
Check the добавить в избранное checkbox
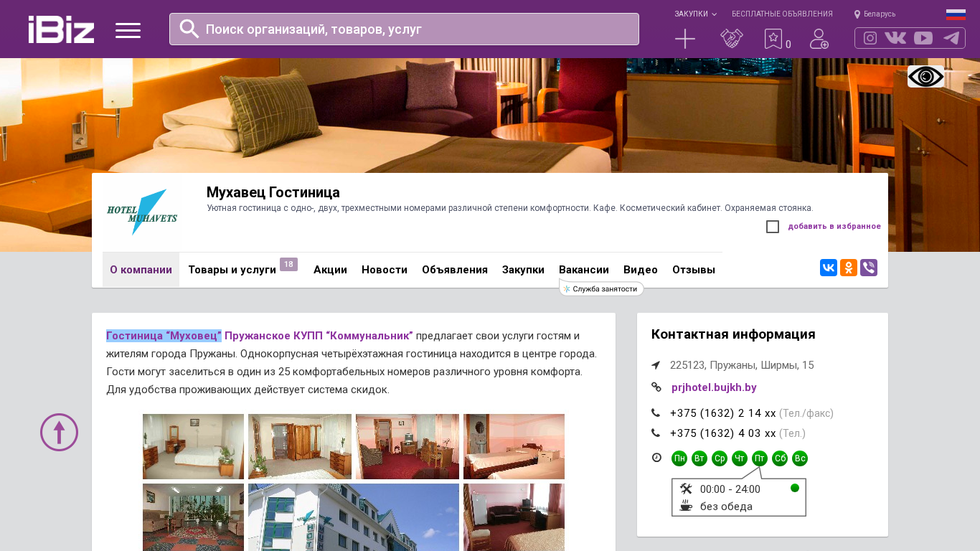tap(773, 227)
